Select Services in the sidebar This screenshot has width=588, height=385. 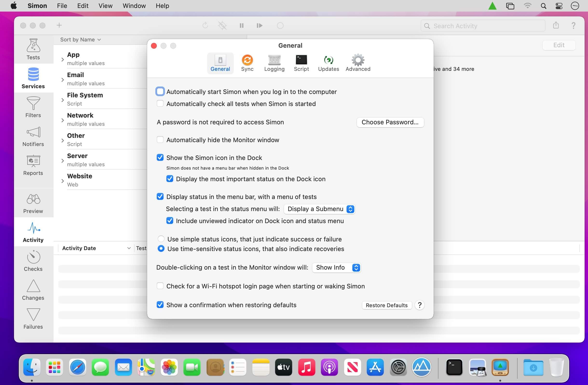point(33,78)
